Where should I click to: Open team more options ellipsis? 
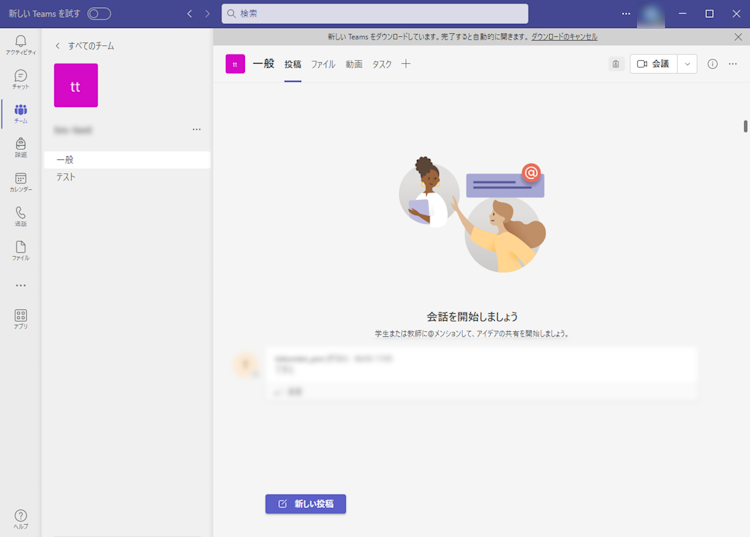click(196, 129)
